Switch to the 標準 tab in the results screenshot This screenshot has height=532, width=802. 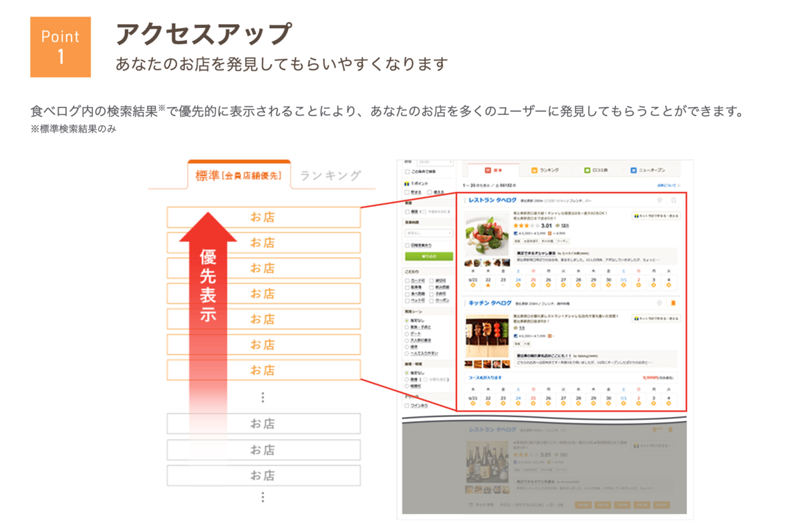[493, 170]
